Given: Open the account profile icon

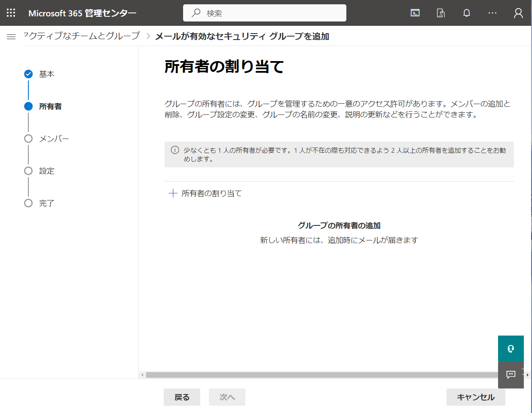Looking at the screenshot, I should [x=518, y=13].
